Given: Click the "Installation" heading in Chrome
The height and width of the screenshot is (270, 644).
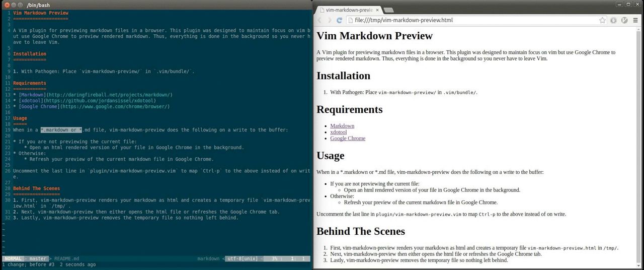Looking at the screenshot, I should (x=343, y=76).
